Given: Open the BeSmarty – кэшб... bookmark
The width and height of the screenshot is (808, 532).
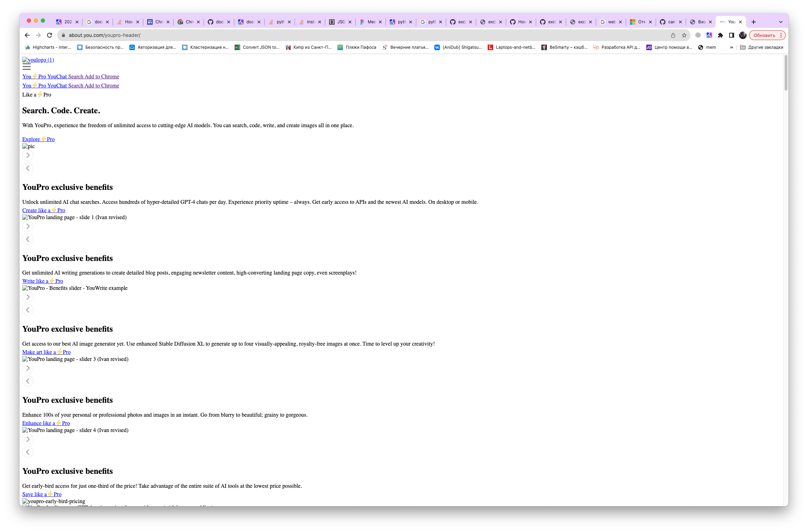Looking at the screenshot, I should click(x=565, y=47).
